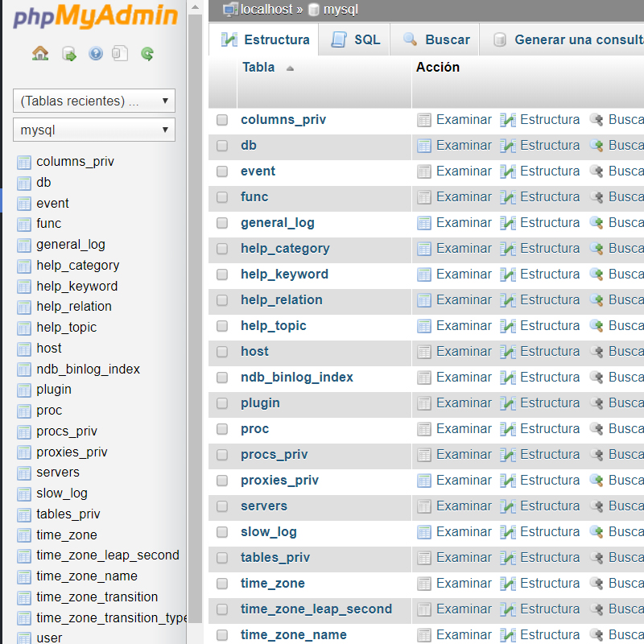Select user table in sidebar

49,638
